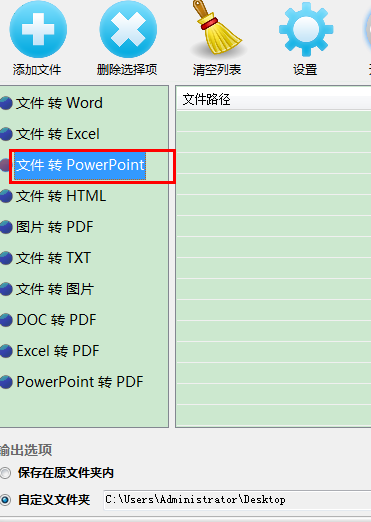Click the 设置 label
The image size is (371, 522).
click(x=305, y=70)
